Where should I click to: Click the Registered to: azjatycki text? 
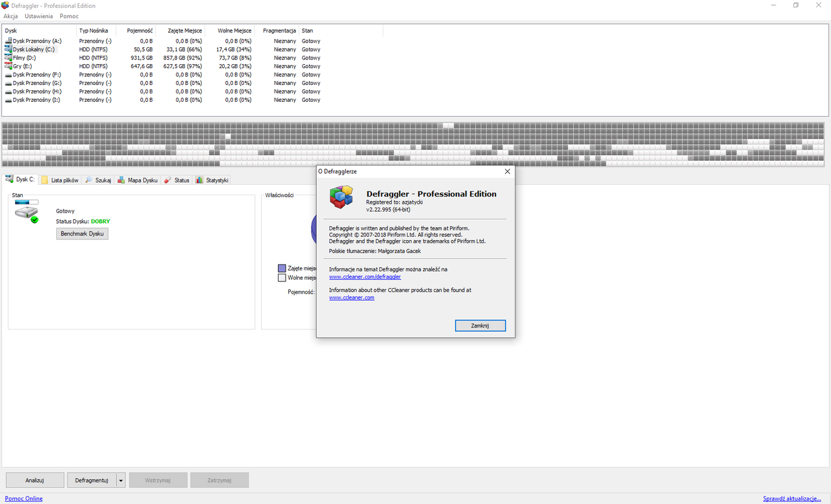click(x=394, y=202)
